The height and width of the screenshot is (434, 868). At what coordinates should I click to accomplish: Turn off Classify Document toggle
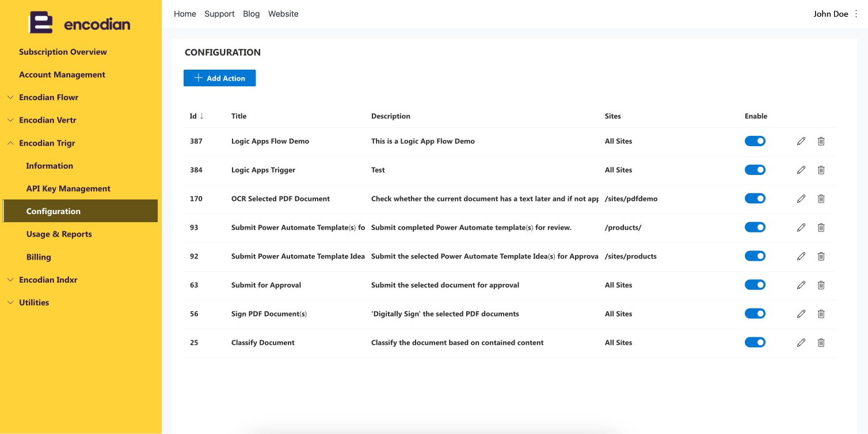coord(755,342)
